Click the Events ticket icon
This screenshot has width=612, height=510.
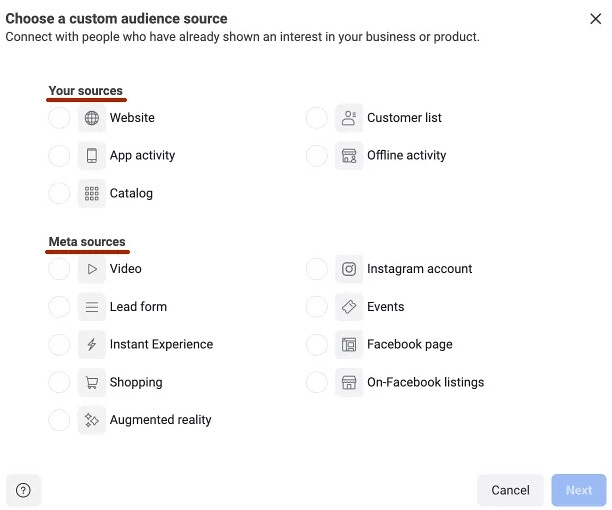point(349,307)
